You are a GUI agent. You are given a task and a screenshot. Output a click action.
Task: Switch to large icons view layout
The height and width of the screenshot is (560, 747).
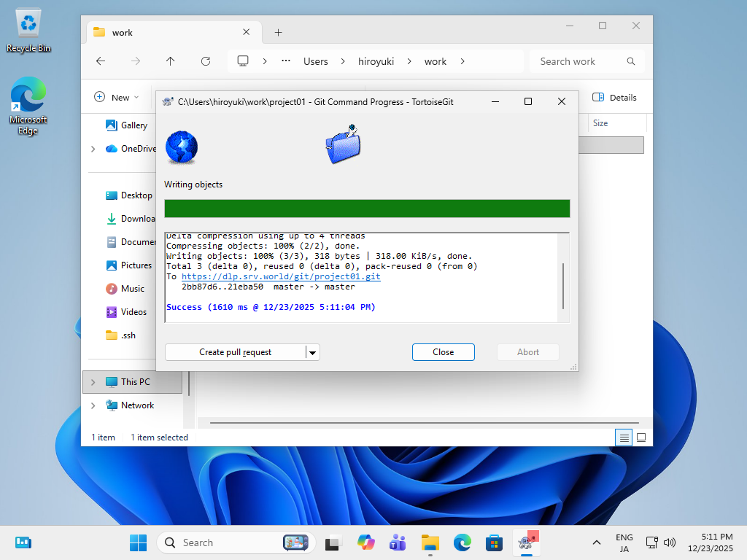click(641, 437)
